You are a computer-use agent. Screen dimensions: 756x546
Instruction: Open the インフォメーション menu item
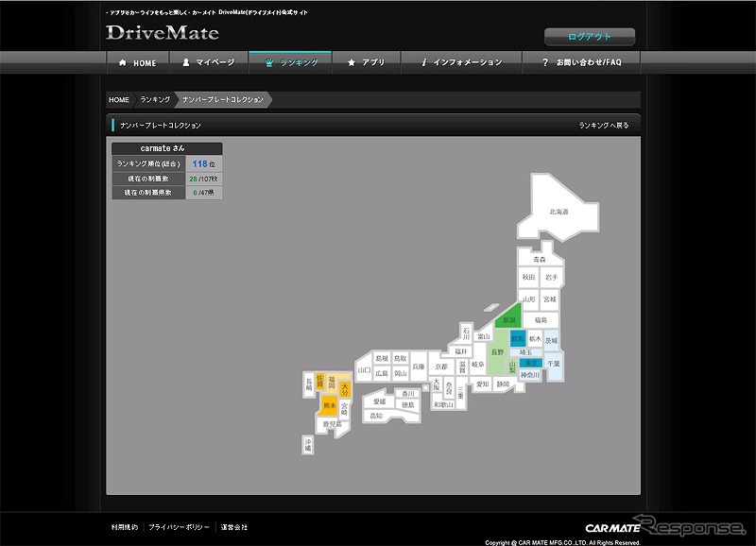[x=460, y=62]
